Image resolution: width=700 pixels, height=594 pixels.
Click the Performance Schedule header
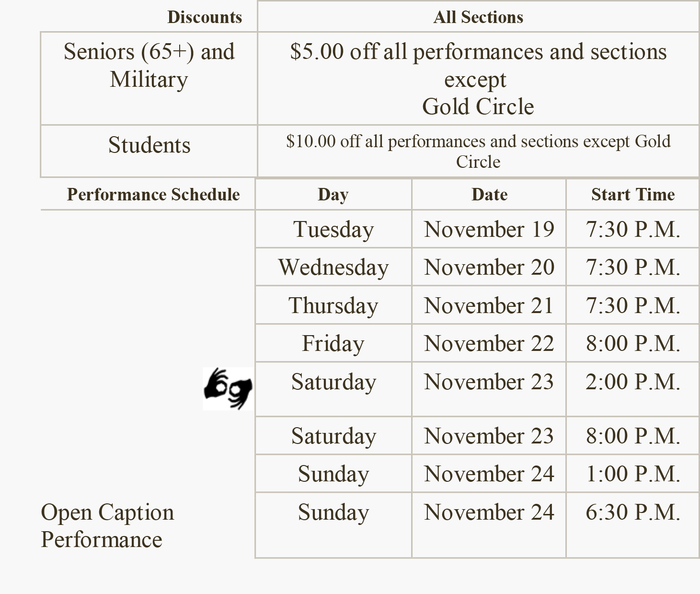pyautogui.click(x=153, y=194)
